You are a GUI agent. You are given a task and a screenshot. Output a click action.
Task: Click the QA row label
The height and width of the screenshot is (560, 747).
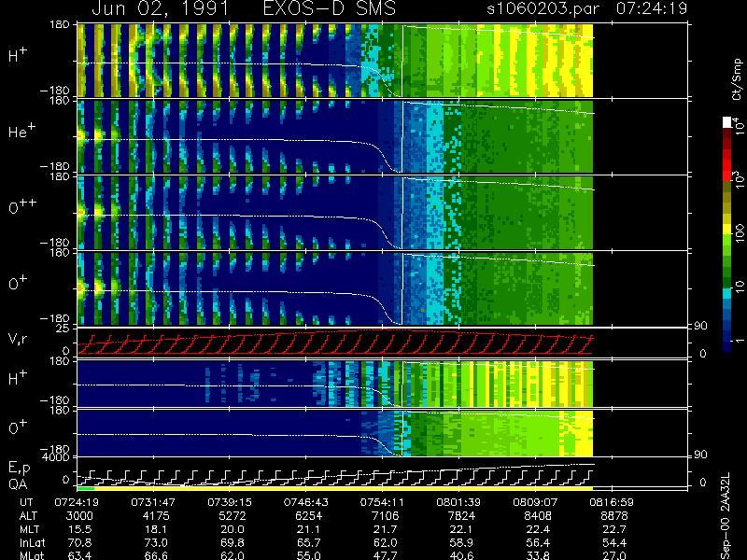[18, 484]
